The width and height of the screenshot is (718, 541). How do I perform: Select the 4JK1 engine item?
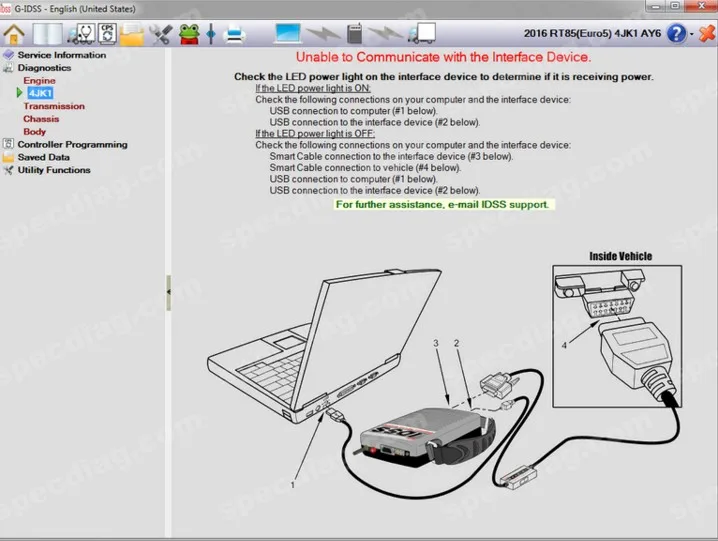click(40, 93)
